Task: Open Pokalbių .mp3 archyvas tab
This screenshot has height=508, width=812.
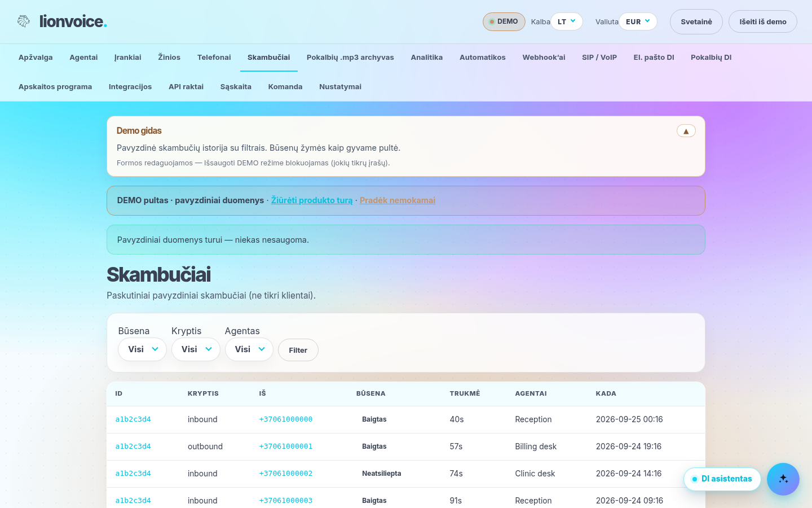Action: [350, 58]
